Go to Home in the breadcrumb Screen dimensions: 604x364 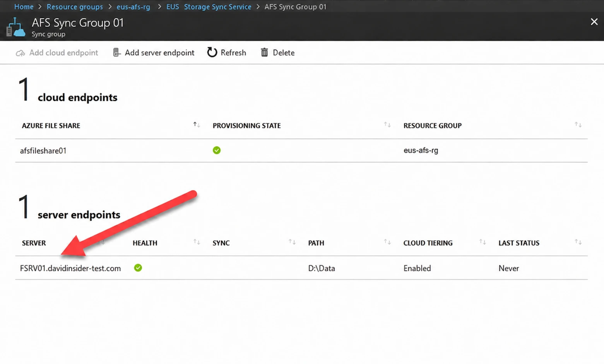[24, 7]
